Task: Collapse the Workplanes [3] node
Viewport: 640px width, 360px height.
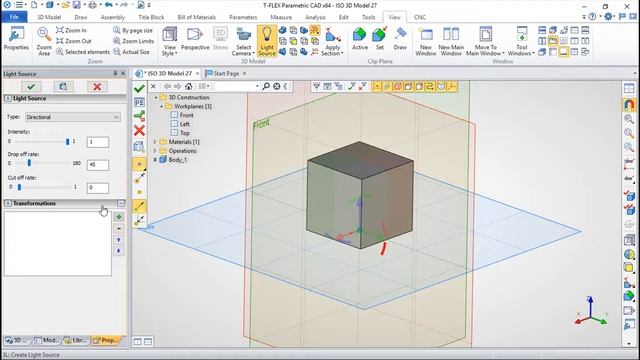Action: tap(161, 107)
